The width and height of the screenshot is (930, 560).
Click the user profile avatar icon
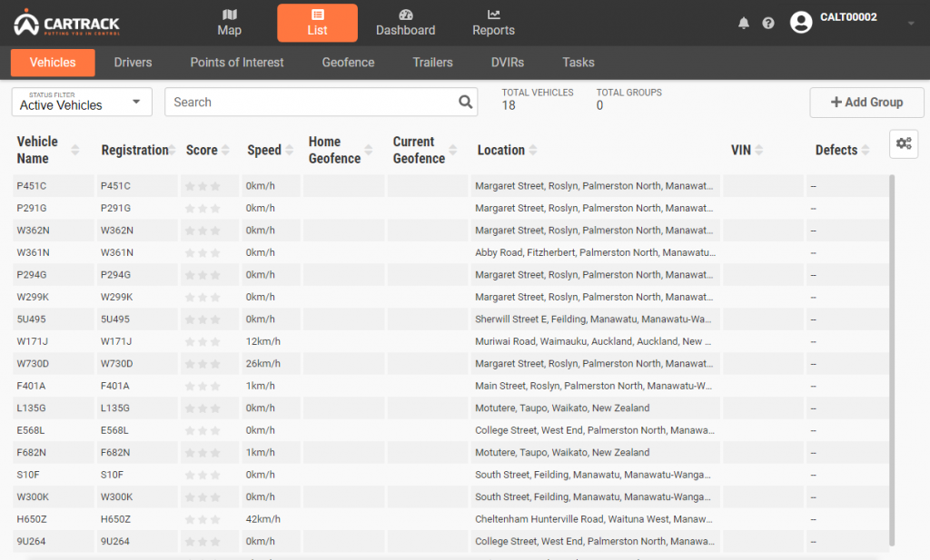[x=800, y=23]
